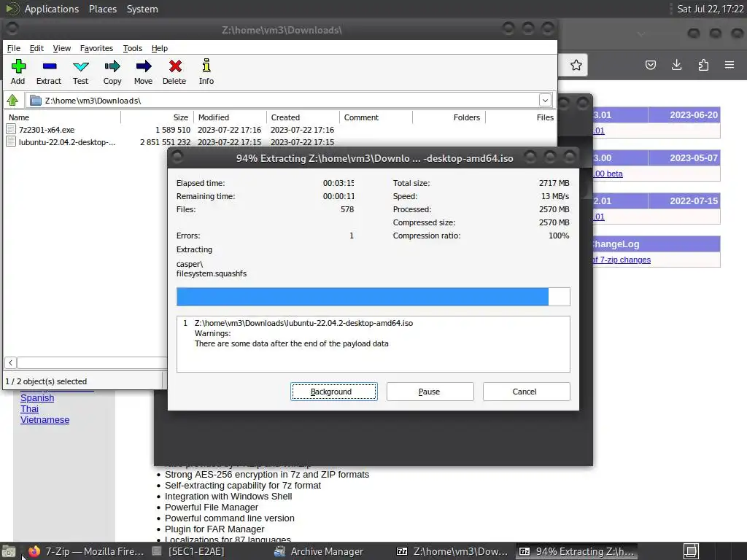The image size is (747, 560).
Task: Sort file list by Size column
Action: 158,117
